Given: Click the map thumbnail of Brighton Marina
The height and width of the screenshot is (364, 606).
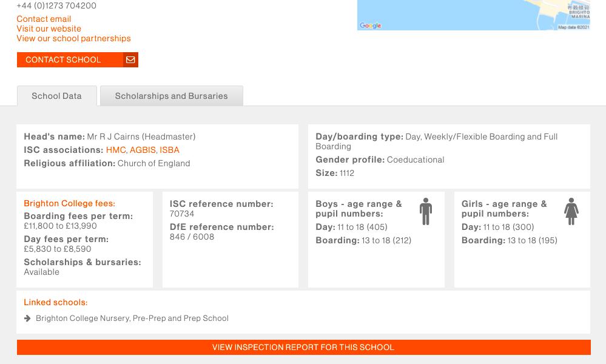Looking at the screenshot, I should pos(473,15).
